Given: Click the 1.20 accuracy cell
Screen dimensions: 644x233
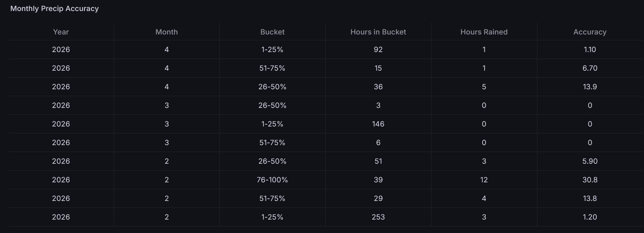Looking at the screenshot, I should pos(590,217).
